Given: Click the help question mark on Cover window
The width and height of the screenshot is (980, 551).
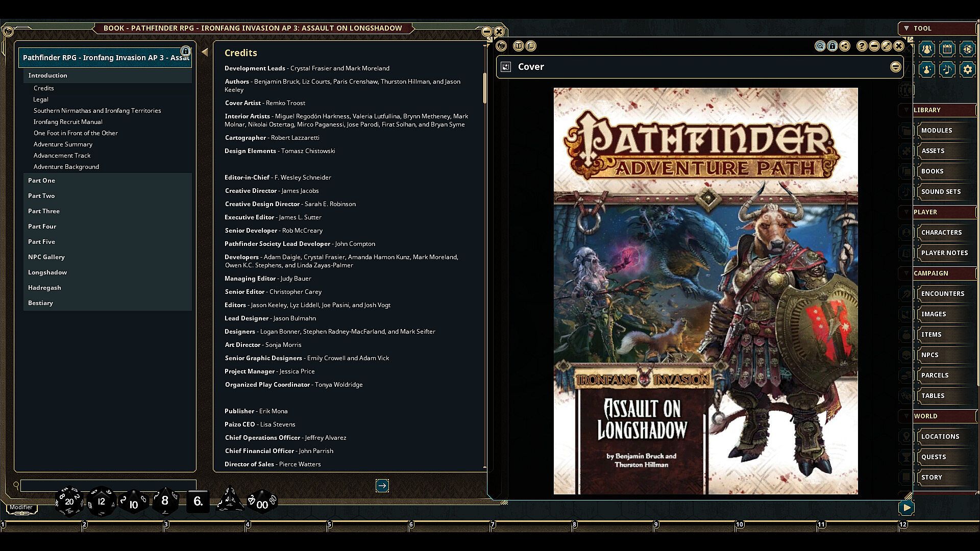Looking at the screenshot, I should (862, 46).
